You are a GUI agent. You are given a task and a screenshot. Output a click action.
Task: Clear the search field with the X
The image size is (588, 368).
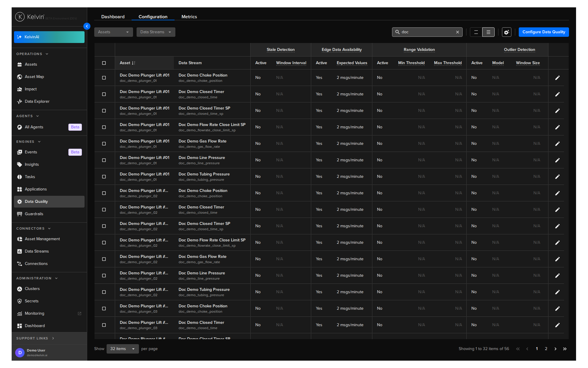click(458, 32)
